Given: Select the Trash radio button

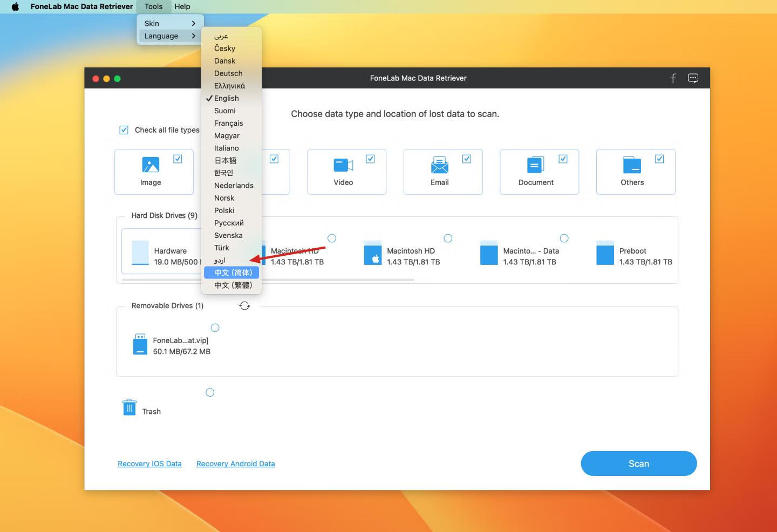Looking at the screenshot, I should (x=210, y=392).
